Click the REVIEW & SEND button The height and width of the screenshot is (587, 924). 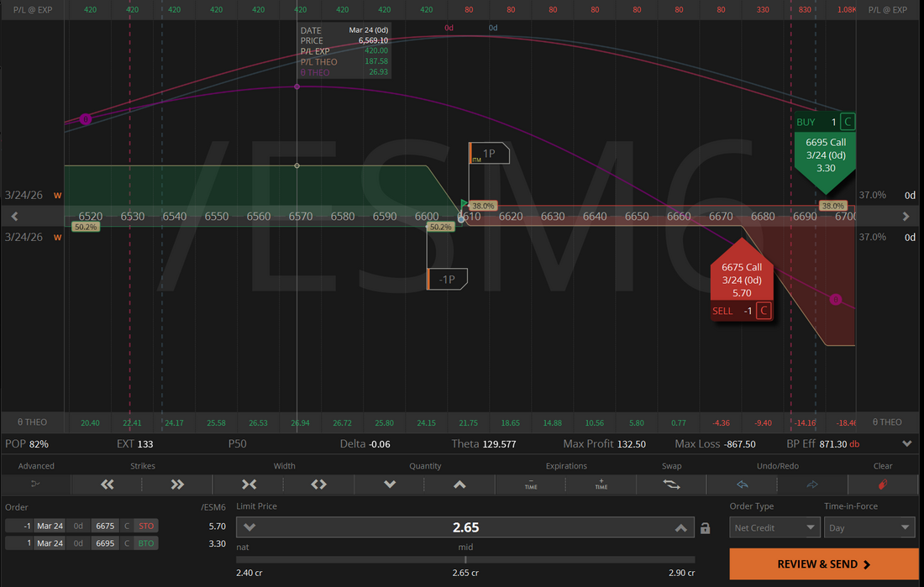point(823,564)
